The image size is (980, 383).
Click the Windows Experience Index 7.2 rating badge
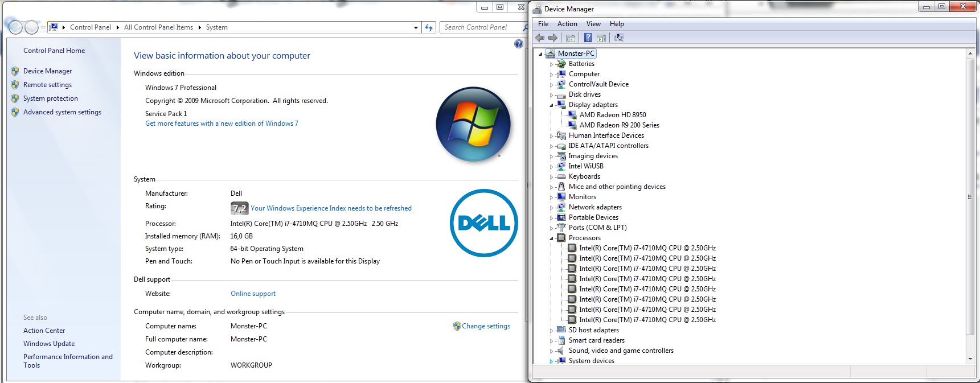click(239, 208)
